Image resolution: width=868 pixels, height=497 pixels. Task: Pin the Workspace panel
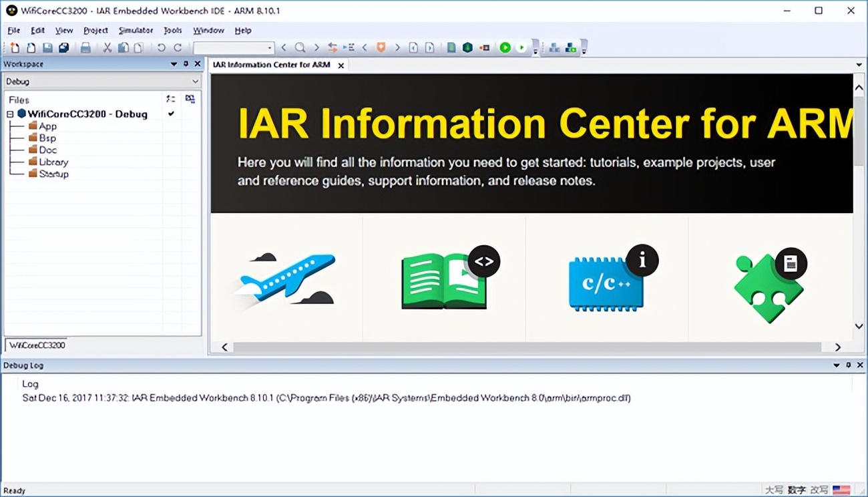coord(186,64)
